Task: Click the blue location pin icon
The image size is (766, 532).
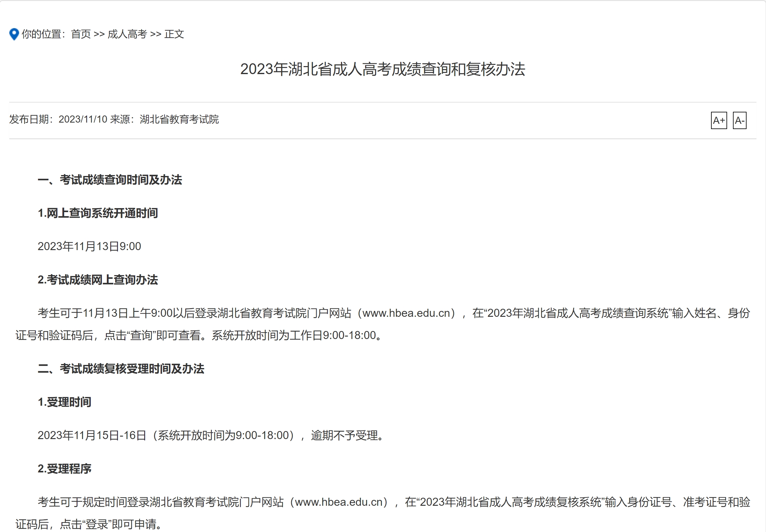Action: [14, 34]
